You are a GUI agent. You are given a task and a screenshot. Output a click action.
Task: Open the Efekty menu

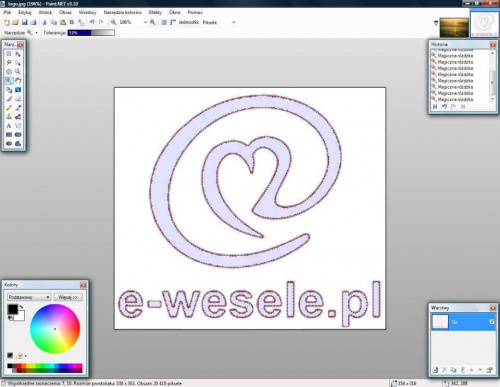pyautogui.click(x=155, y=12)
